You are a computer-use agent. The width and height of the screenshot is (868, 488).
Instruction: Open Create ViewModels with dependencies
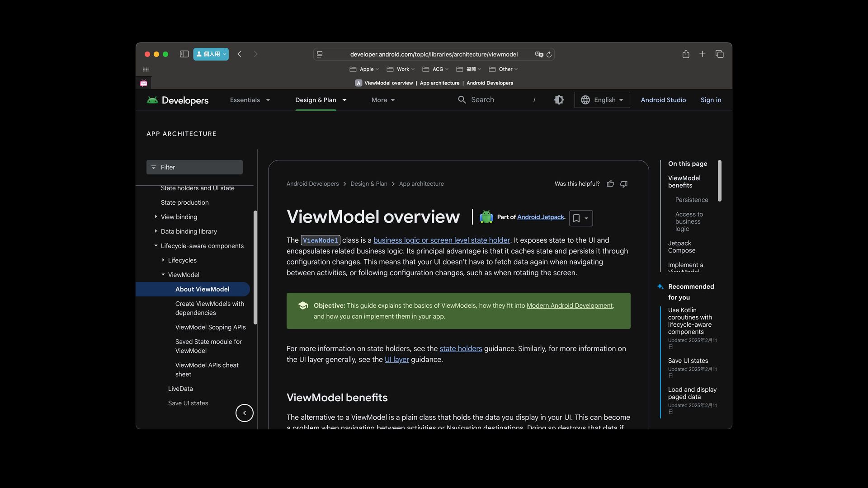point(210,308)
